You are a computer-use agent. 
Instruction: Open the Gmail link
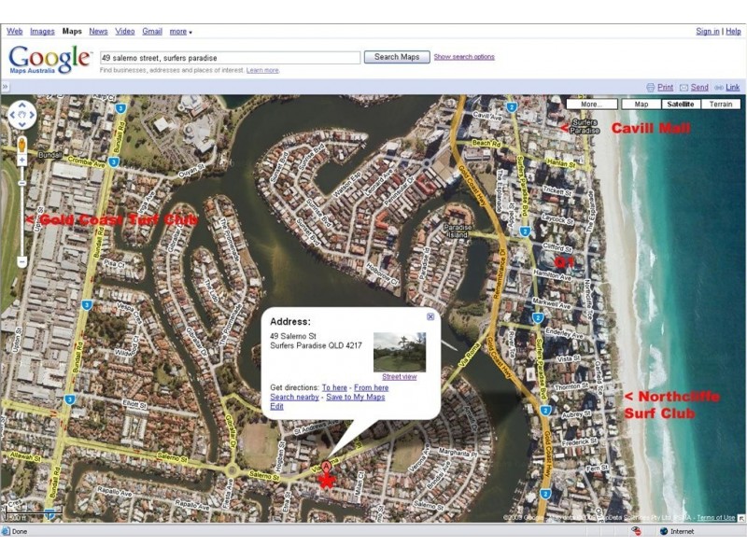152,32
